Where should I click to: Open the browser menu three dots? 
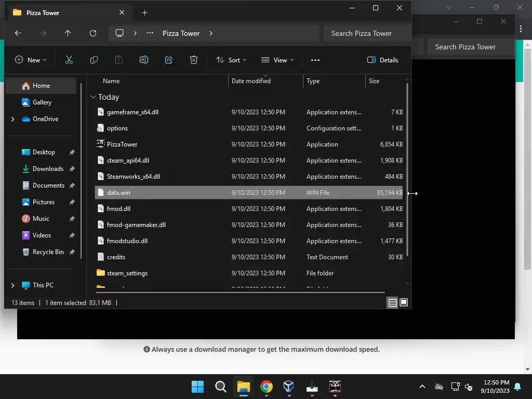tap(521, 29)
